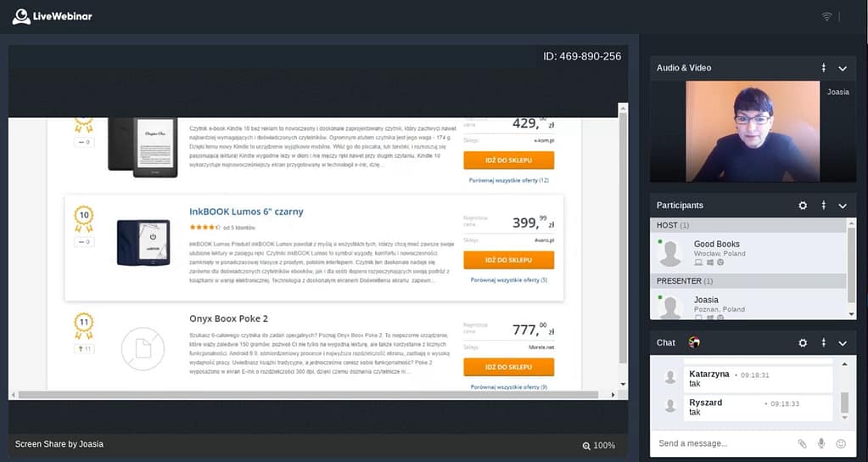Click participants list scroll down arrow

(851, 314)
